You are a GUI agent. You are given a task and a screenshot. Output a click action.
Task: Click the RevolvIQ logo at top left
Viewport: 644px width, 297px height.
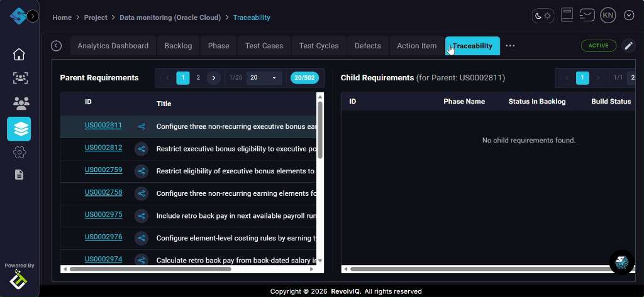click(18, 16)
